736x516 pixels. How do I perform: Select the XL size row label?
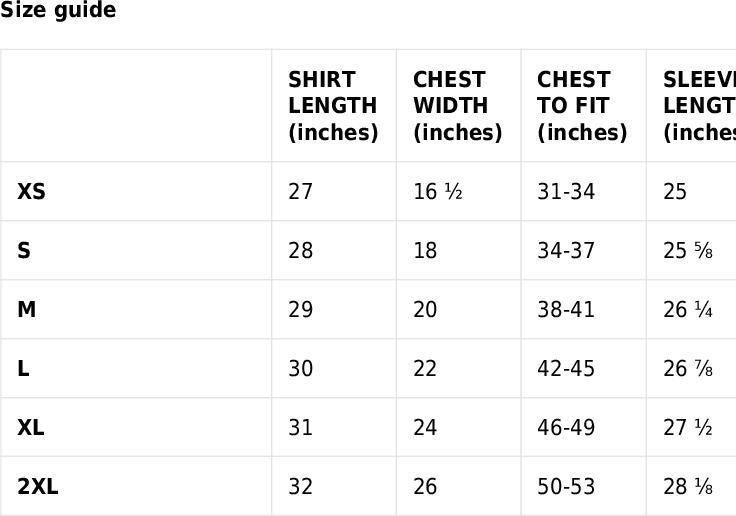[x=31, y=427]
